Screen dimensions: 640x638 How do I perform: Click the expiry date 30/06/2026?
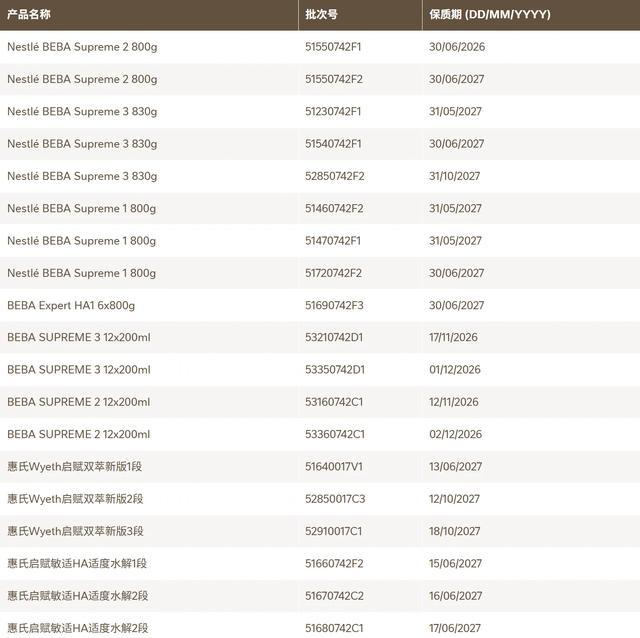[457, 47]
